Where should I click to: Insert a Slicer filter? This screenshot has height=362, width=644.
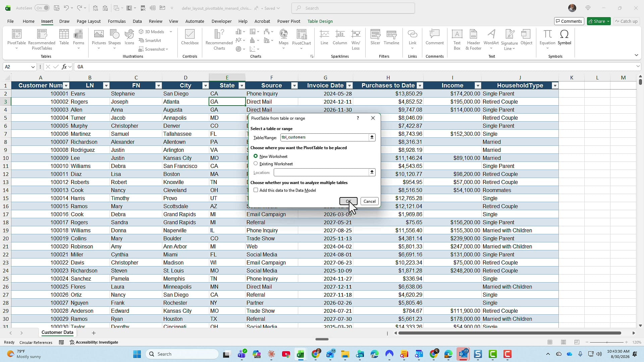point(375,37)
